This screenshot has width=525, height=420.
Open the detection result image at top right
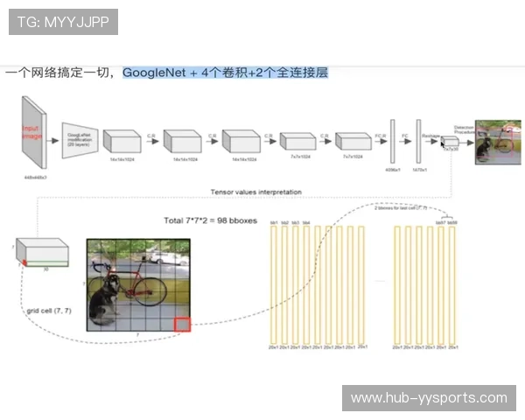(497, 142)
